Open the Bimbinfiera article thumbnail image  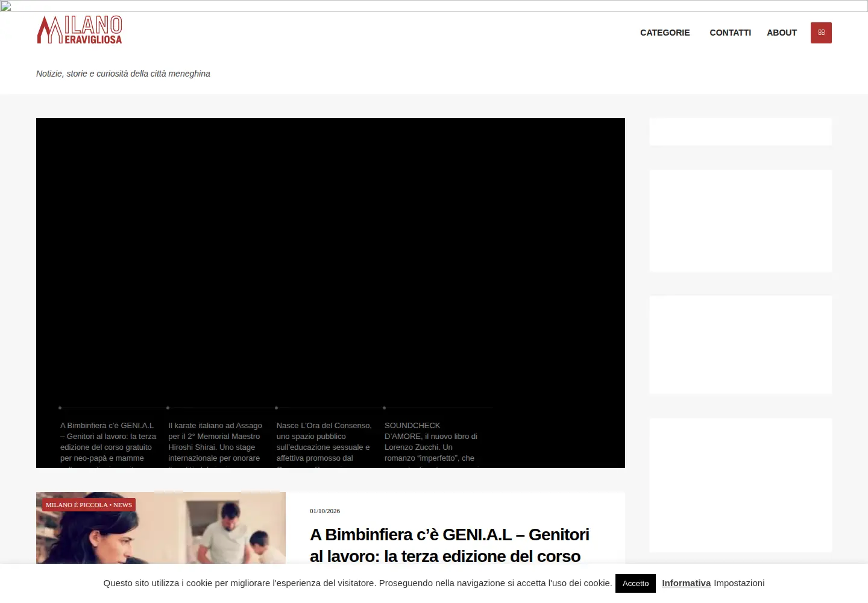click(161, 528)
